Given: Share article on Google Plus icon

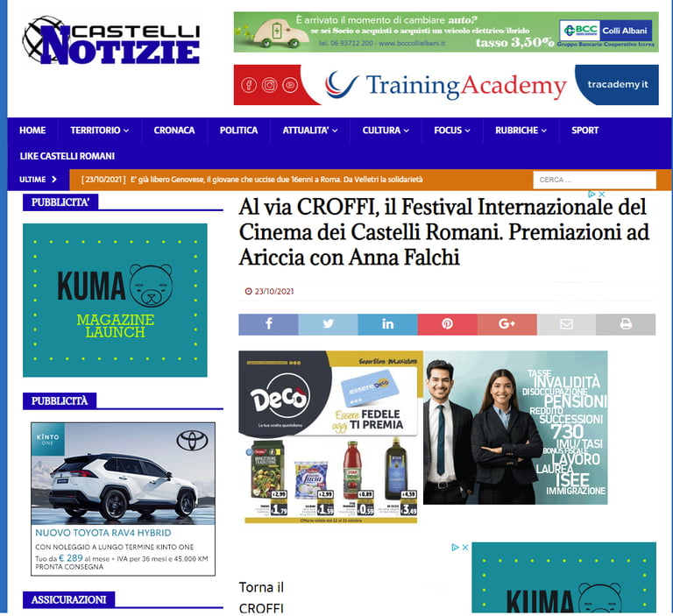Looking at the screenshot, I should click(x=507, y=324).
